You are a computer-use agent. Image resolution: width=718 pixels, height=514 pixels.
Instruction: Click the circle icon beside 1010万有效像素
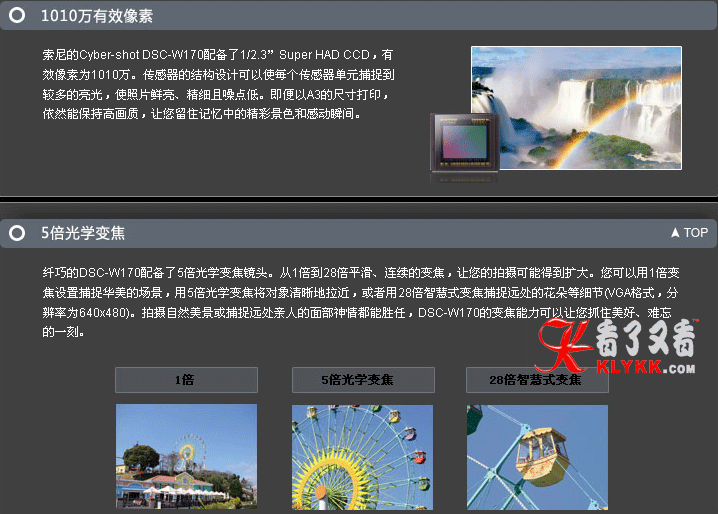(x=17, y=15)
